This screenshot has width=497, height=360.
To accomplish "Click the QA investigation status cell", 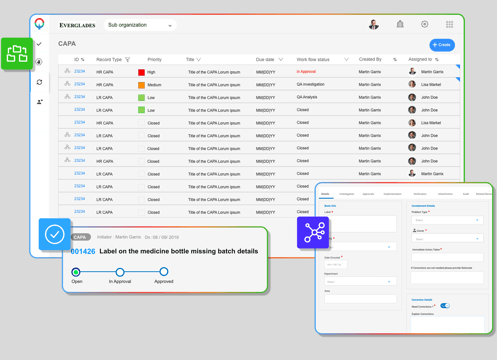I will click(x=310, y=84).
